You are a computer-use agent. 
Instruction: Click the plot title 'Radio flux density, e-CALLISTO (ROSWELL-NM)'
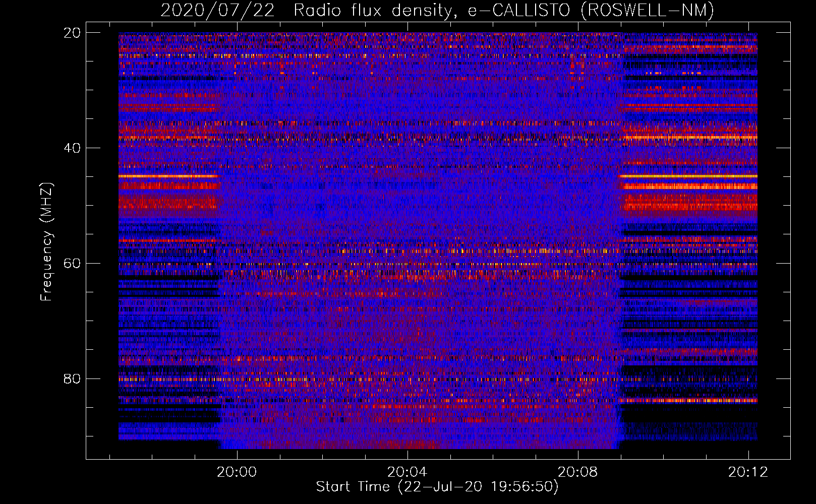504,10
